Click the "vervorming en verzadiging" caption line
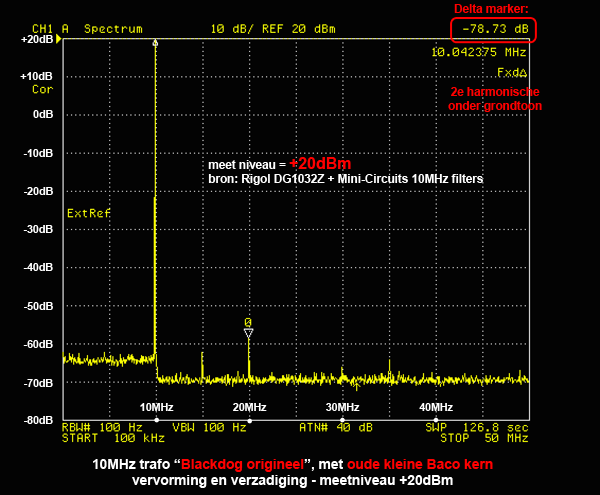Viewport: 600px width, 495px height. tap(292, 480)
